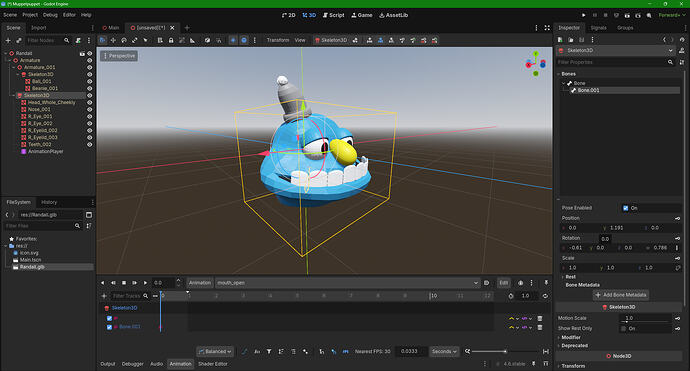Viewport: 690px width, 371px height.
Task: Select the Rotate mode tool in viewport toolbar
Action: [124, 40]
